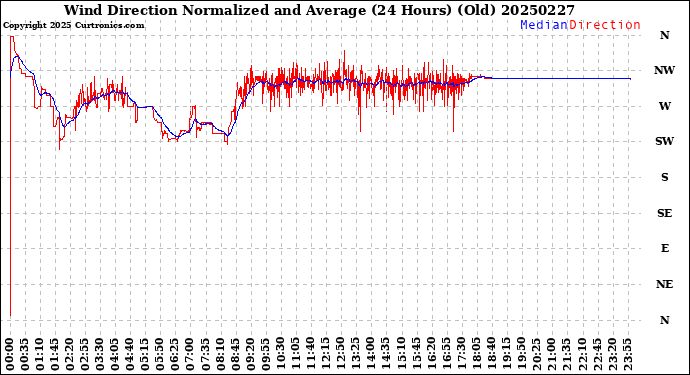Click the 08:10 time label
Image resolution: width=690 pixels, height=375 pixels.
(220, 354)
